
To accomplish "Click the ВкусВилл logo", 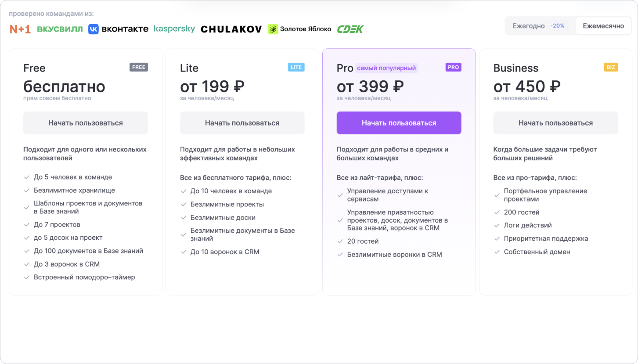I will pos(60,29).
